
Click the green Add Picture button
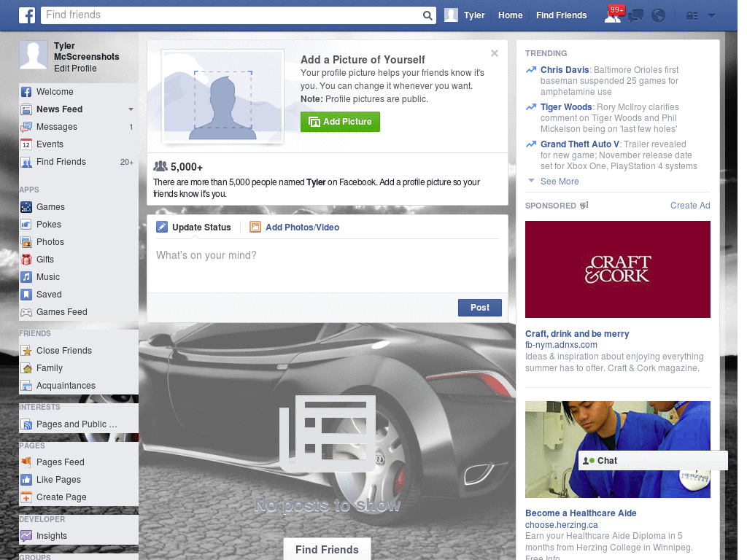340,122
